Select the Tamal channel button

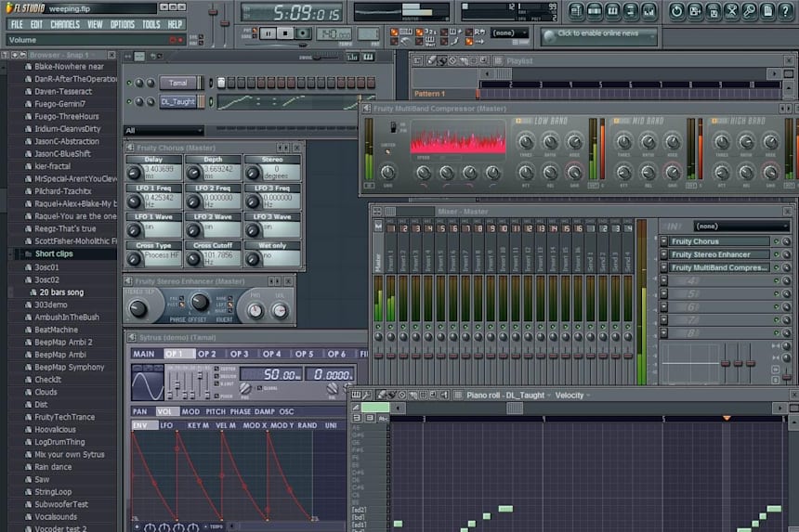coord(177,83)
